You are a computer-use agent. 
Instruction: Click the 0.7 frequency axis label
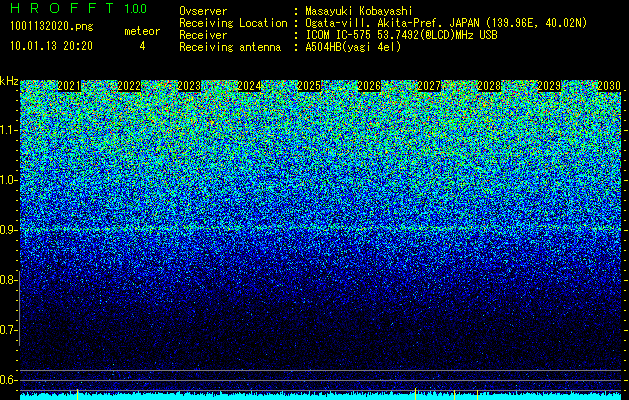pyautogui.click(x=8, y=330)
